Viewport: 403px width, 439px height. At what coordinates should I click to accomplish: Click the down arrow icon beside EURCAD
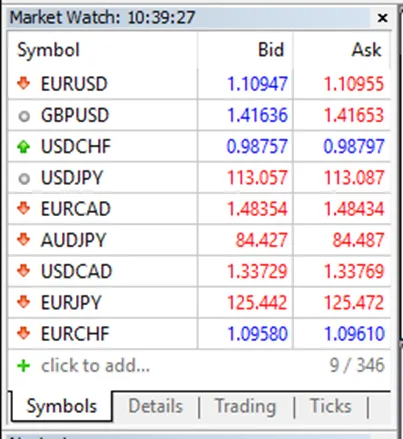click(x=23, y=208)
